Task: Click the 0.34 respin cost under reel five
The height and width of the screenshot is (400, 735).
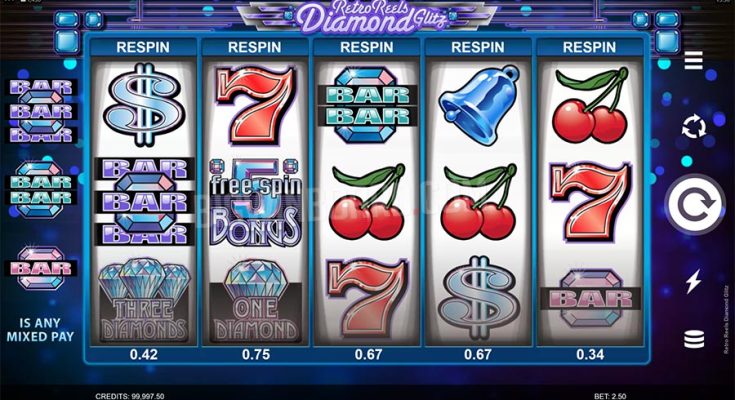Action: click(590, 355)
